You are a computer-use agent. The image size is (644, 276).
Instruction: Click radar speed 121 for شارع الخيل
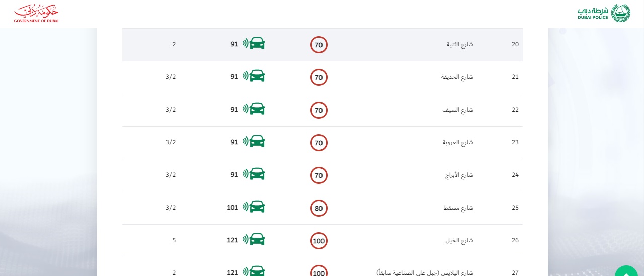232,240
